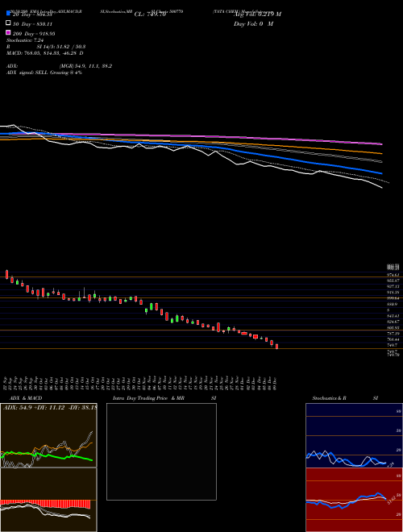Click the white 50 Day EMA legend swatch

(x=8, y=23)
